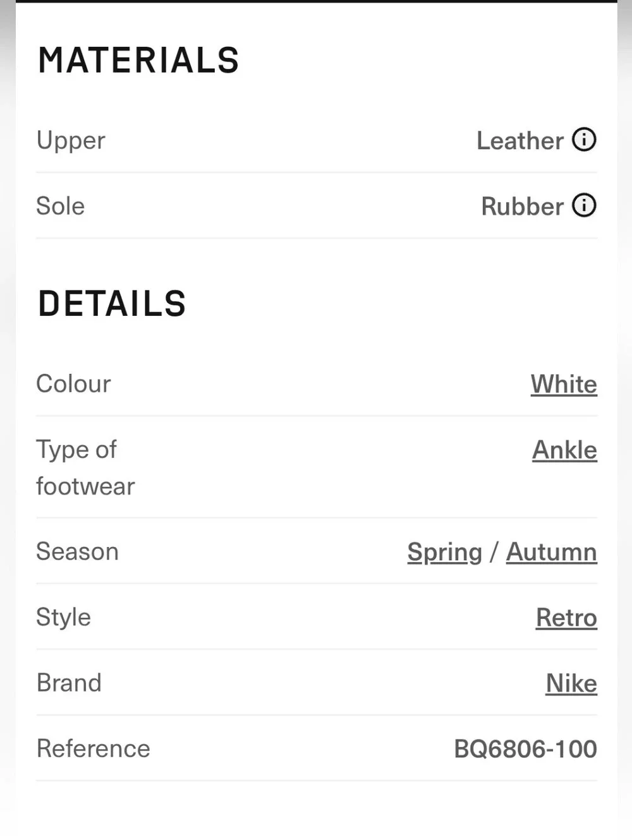This screenshot has width=632, height=840.
Task: Open the info icon next to Leather
Action: (584, 140)
